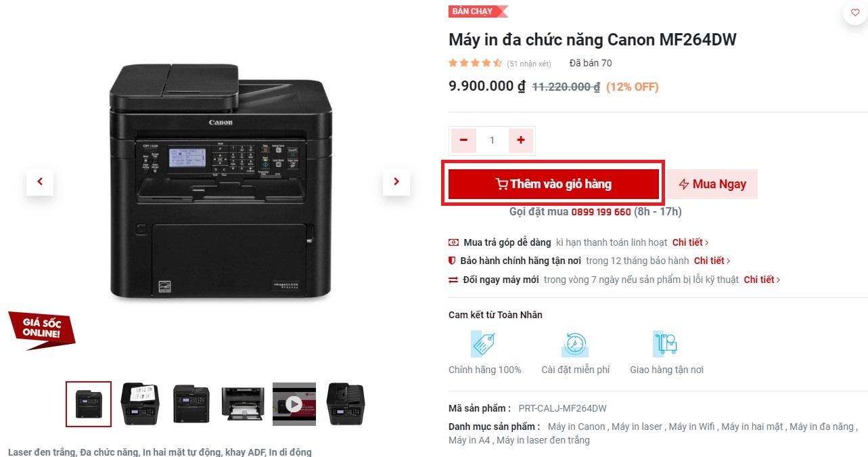Click the Giao hàng tận nơi delivery icon
The width and height of the screenshot is (868, 457).
666,343
